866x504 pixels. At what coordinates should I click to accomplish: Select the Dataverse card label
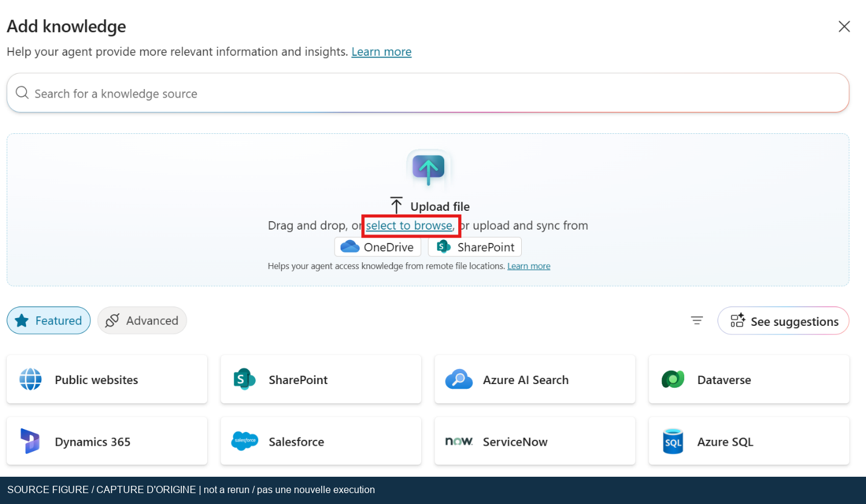click(x=724, y=380)
